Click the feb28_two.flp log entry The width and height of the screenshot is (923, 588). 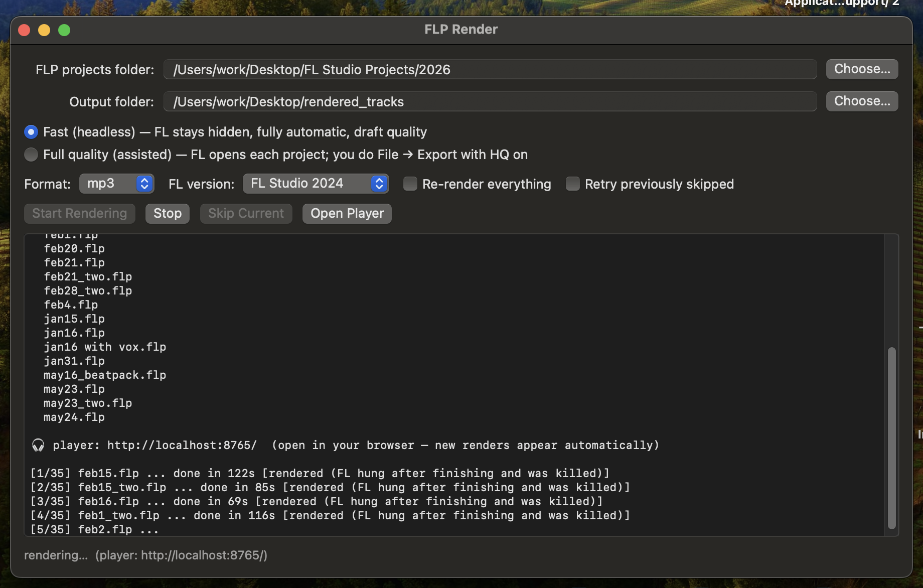[x=88, y=290]
